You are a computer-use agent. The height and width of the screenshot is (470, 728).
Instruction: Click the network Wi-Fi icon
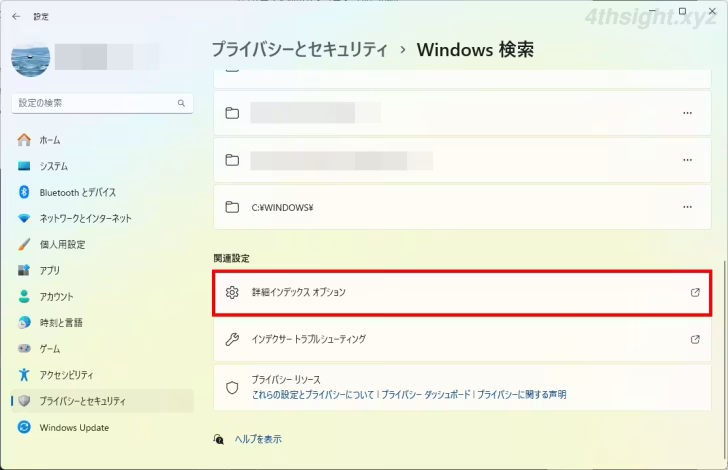click(24, 218)
